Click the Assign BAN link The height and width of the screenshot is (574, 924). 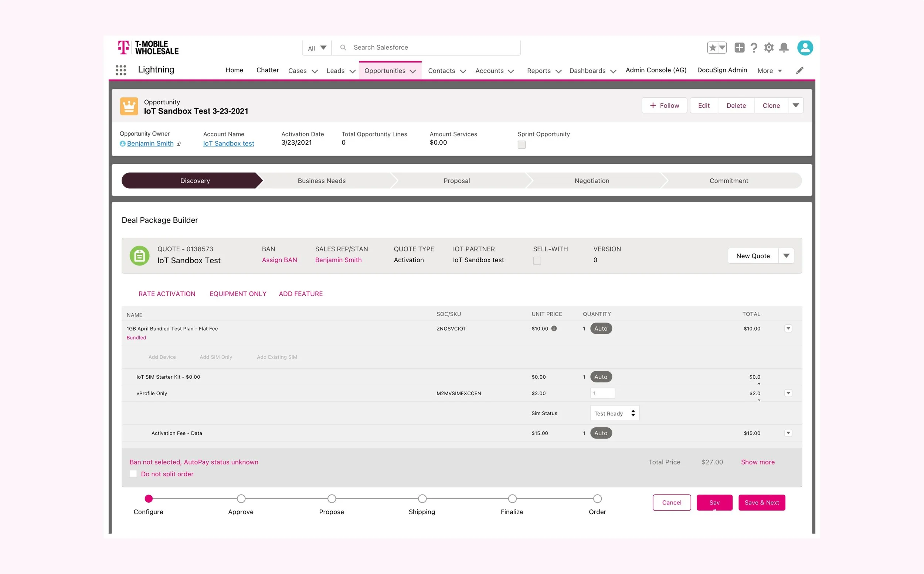coord(279,260)
